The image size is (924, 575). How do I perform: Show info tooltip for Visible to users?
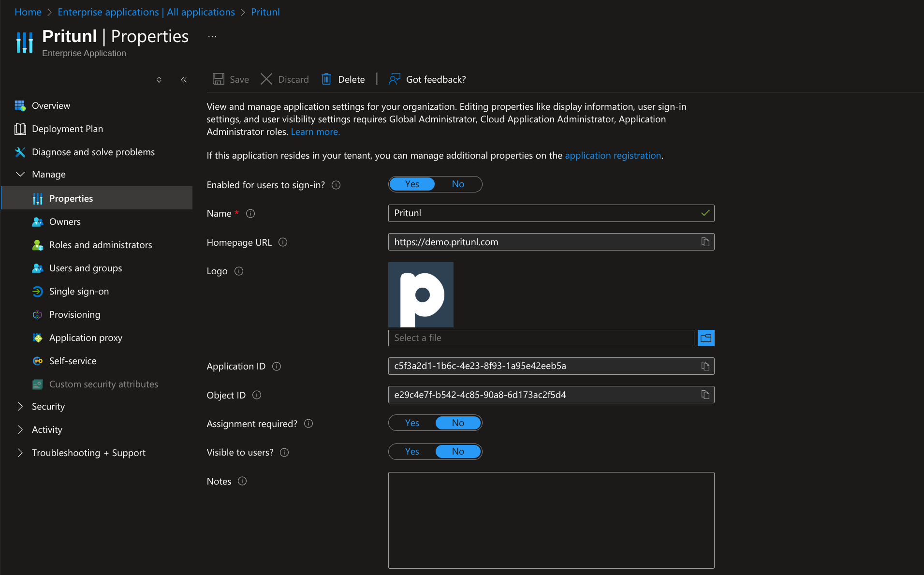[284, 452]
